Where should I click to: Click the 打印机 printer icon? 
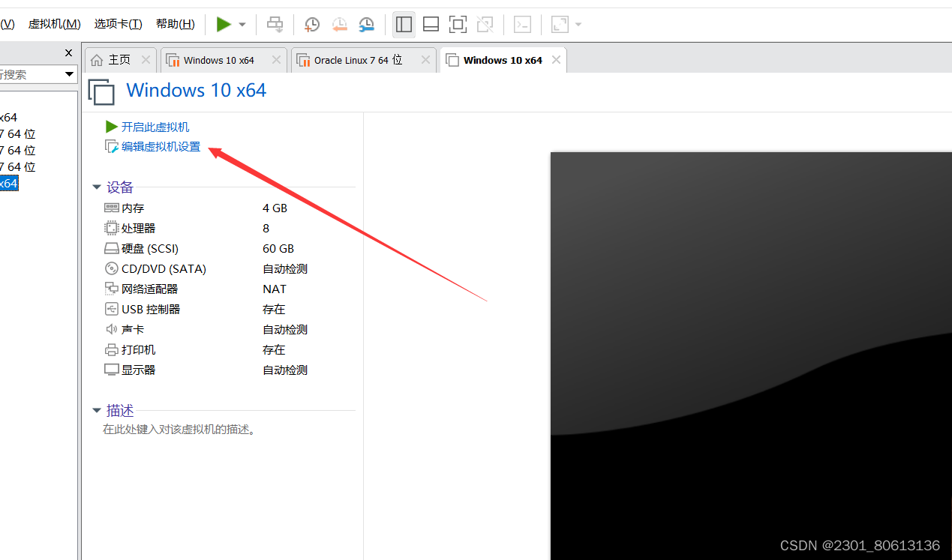click(112, 349)
